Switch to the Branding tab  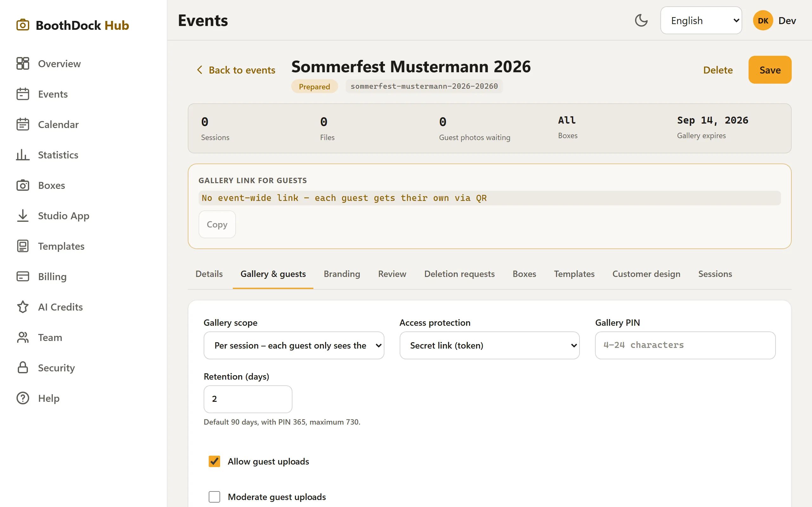click(342, 274)
